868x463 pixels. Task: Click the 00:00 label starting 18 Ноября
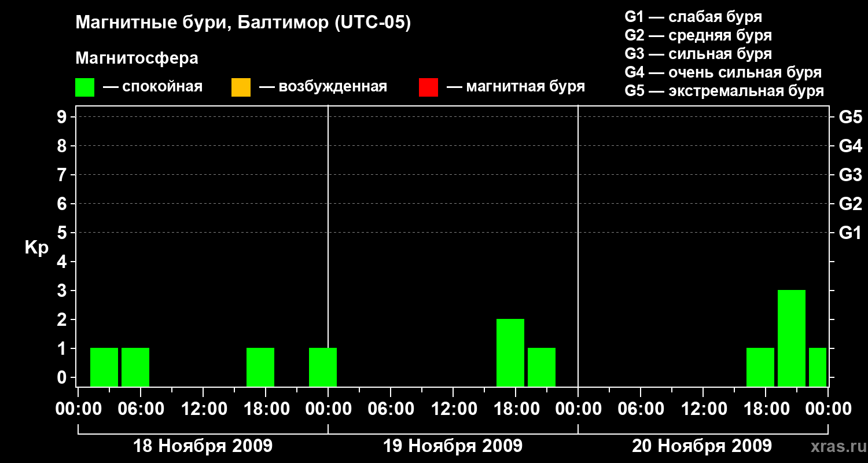point(78,409)
